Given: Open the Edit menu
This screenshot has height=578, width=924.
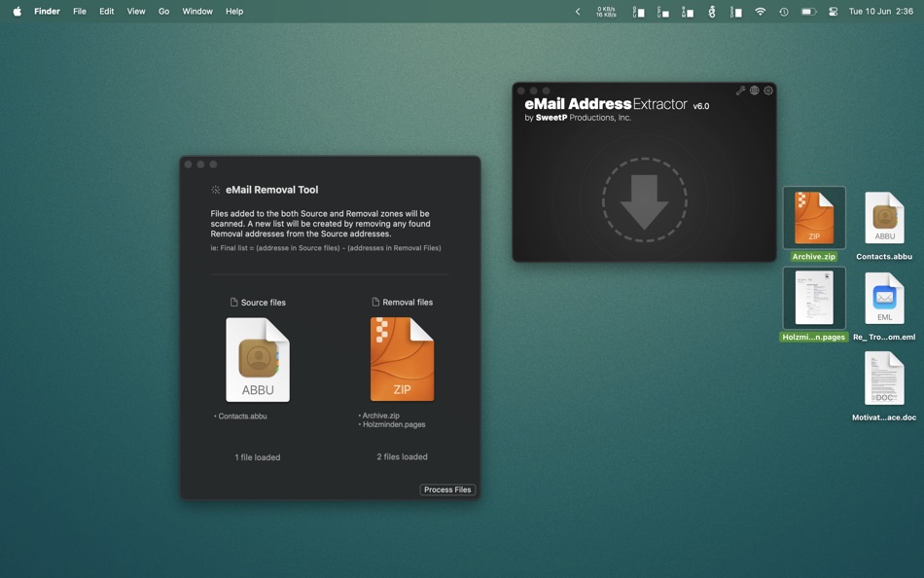Looking at the screenshot, I should point(107,12).
